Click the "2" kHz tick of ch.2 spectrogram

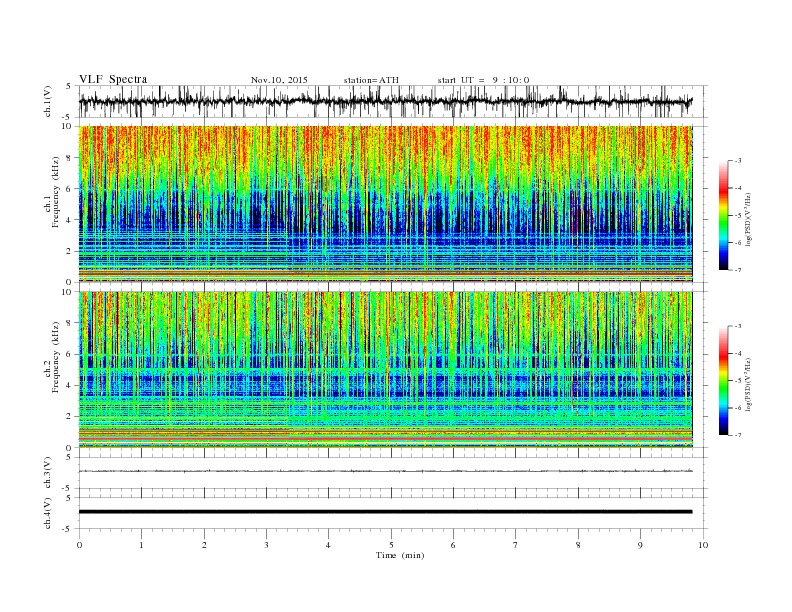70,417
